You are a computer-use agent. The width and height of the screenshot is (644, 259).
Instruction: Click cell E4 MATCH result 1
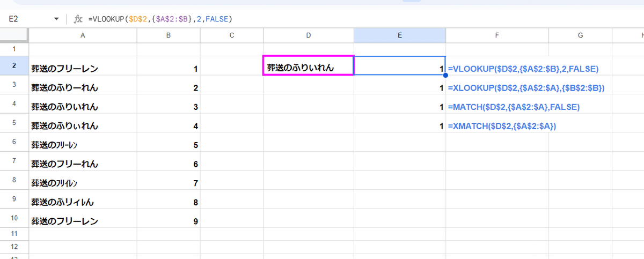[400, 104]
